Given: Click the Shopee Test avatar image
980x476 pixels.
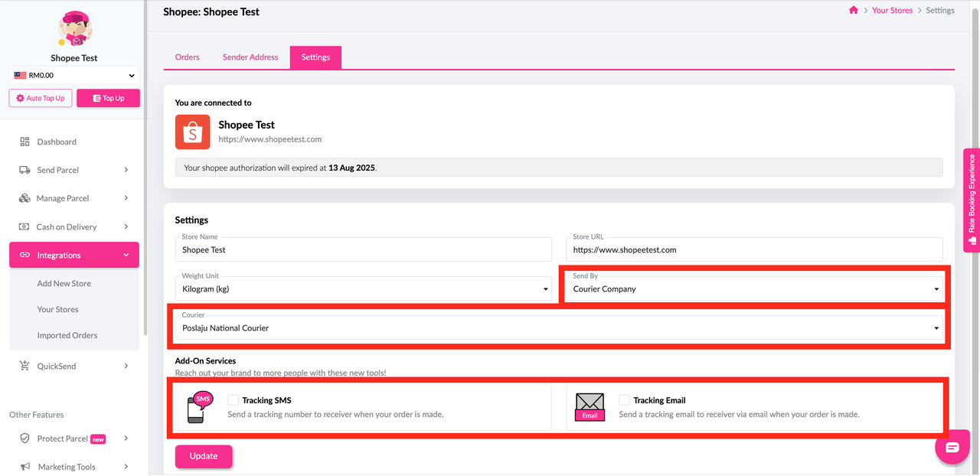Looking at the screenshot, I should [x=74, y=30].
